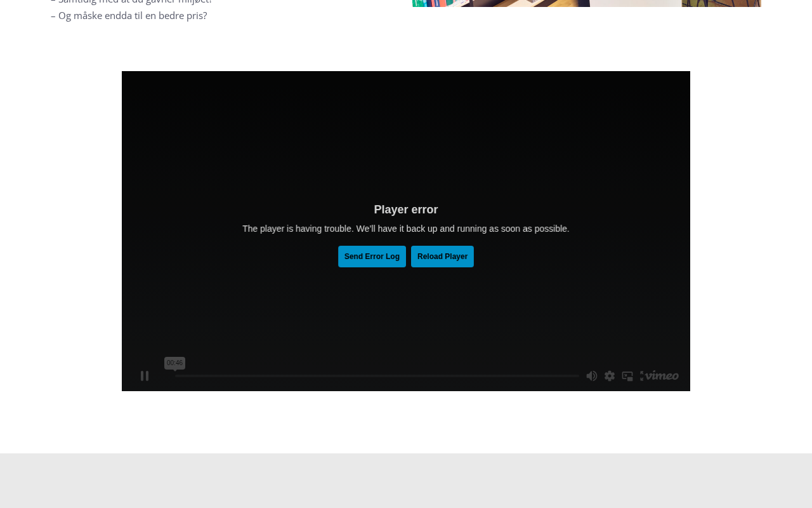Viewport: 812px width, 508px height.
Task: Click the 00:46 timestamp marker
Action: coord(174,363)
